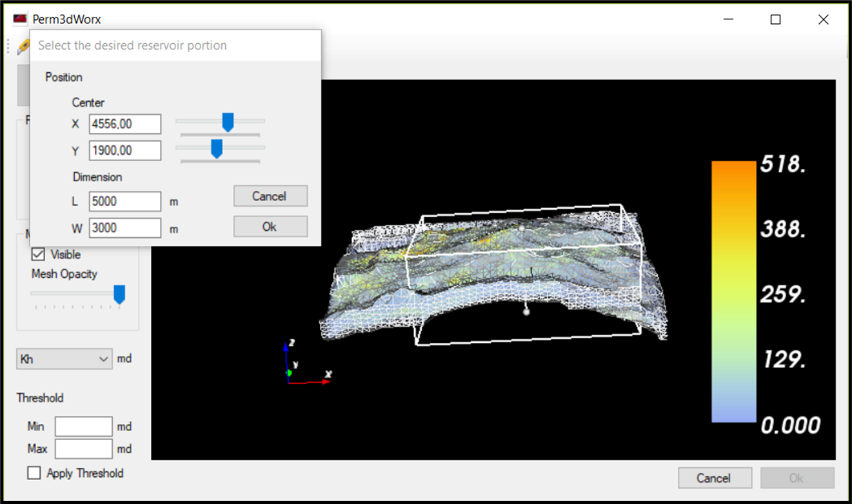Viewport: 852px width, 504px height.
Task: Click the yellow cutter tool icon in toolbar
Action: pyautogui.click(x=23, y=46)
